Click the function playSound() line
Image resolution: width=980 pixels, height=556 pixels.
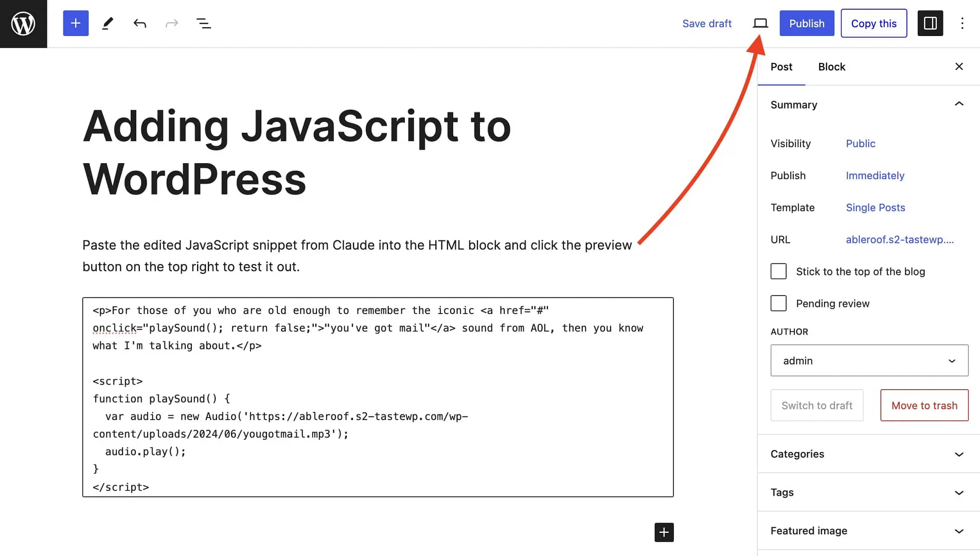(x=161, y=399)
